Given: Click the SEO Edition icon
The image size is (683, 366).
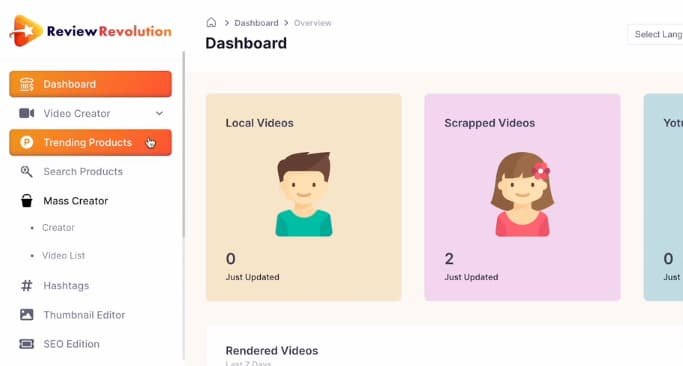Looking at the screenshot, I should click(x=27, y=344).
